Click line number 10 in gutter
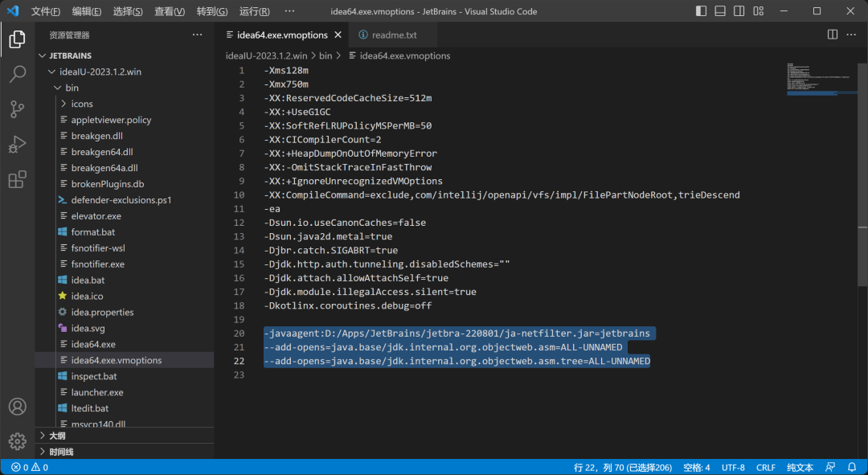The width and height of the screenshot is (868, 475). 239,195
